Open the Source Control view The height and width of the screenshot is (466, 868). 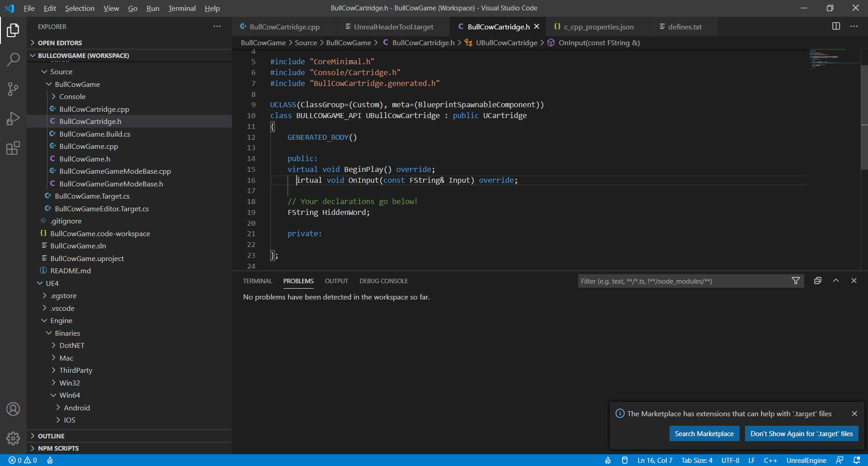[x=13, y=89]
